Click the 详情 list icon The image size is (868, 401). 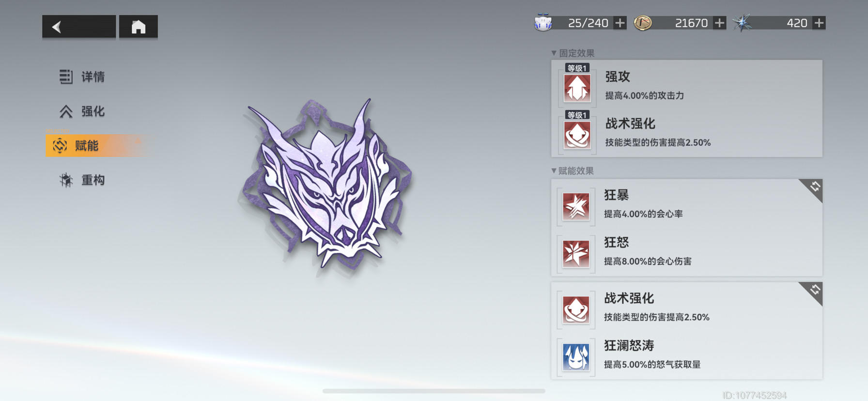(66, 77)
